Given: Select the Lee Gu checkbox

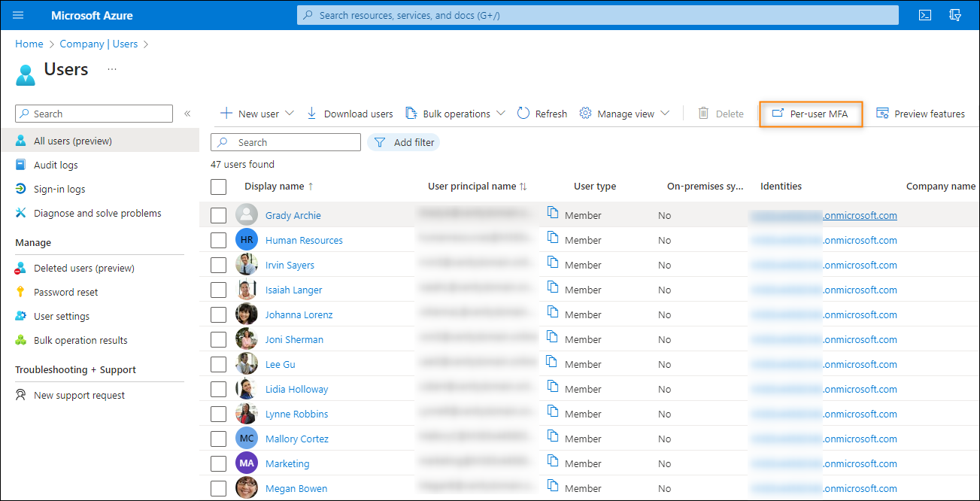Looking at the screenshot, I should 218,364.
